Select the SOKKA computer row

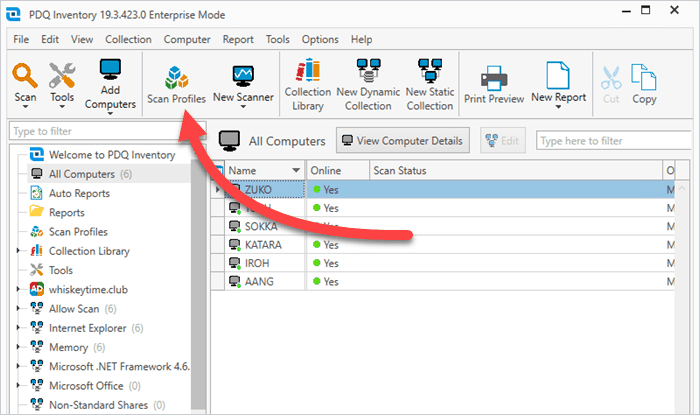point(442,226)
